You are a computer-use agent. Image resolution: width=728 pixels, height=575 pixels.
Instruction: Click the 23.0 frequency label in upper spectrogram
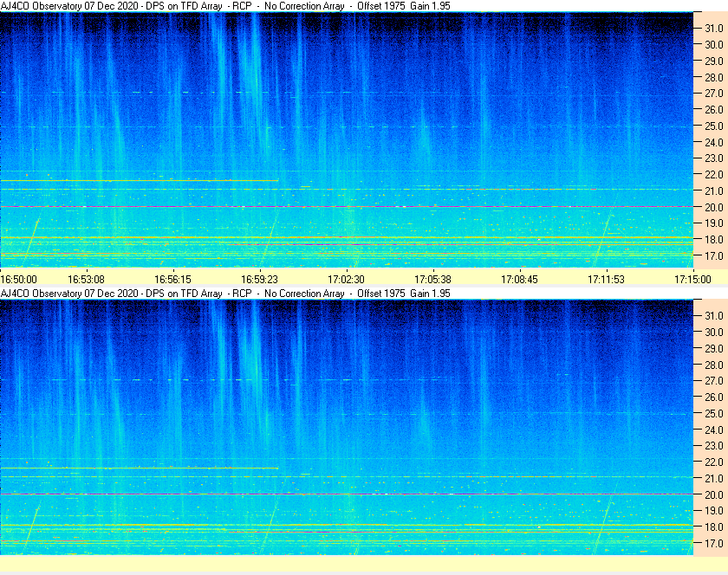tap(714, 158)
